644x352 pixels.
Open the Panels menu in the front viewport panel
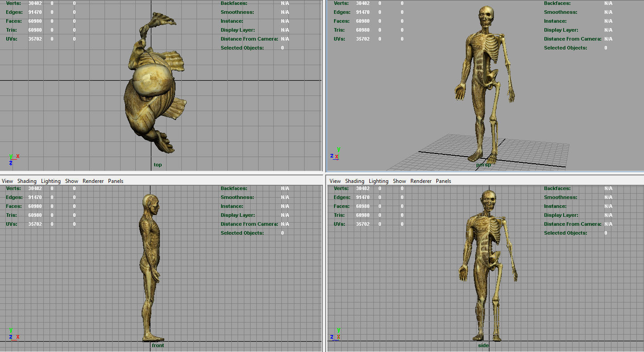point(116,181)
